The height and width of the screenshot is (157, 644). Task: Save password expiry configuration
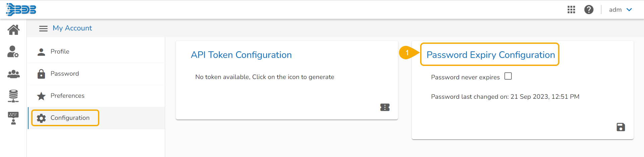click(621, 127)
